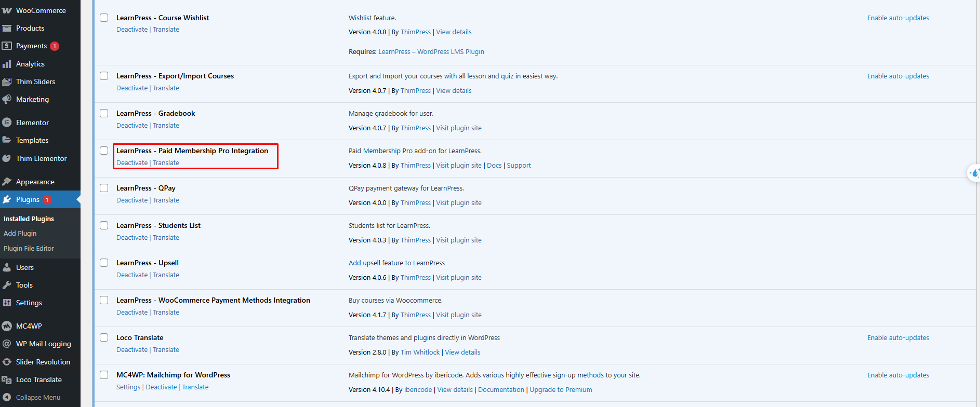
Task: Tick the LearnPress Gradebook checkbox
Action: click(x=104, y=113)
